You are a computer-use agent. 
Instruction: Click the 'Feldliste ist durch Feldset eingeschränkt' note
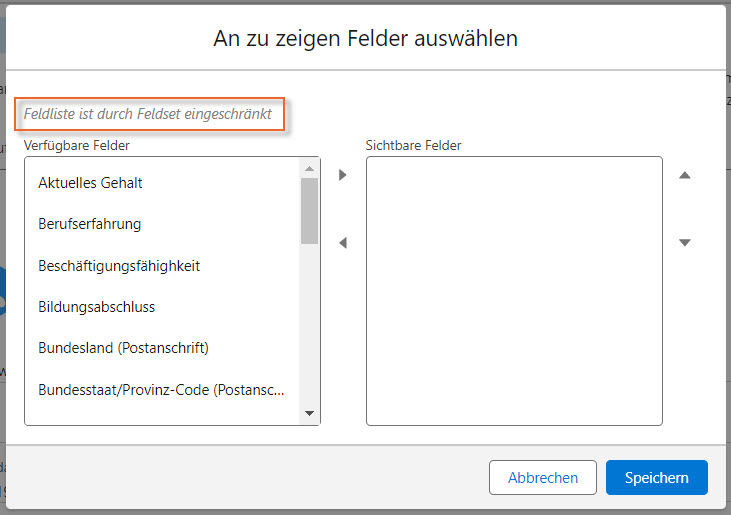(x=148, y=114)
